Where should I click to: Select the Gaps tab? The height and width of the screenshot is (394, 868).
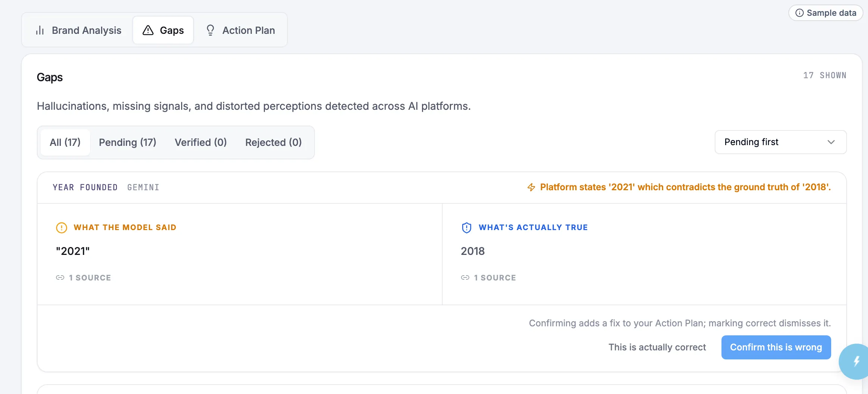[x=163, y=30]
